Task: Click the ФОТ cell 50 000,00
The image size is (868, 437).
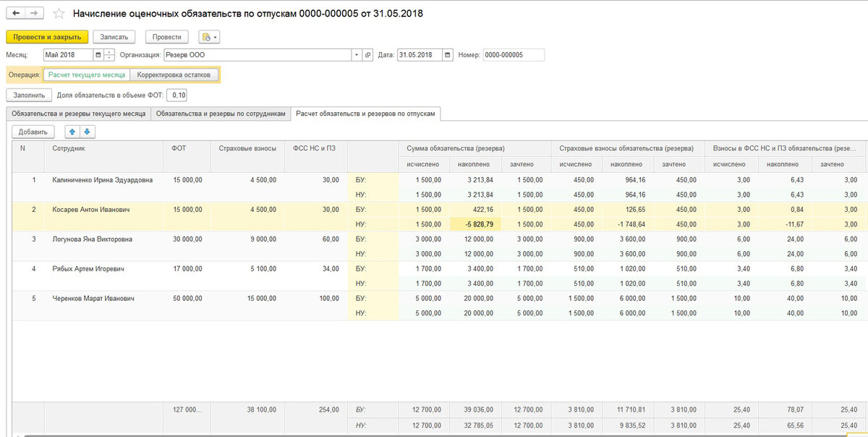Action: point(187,298)
